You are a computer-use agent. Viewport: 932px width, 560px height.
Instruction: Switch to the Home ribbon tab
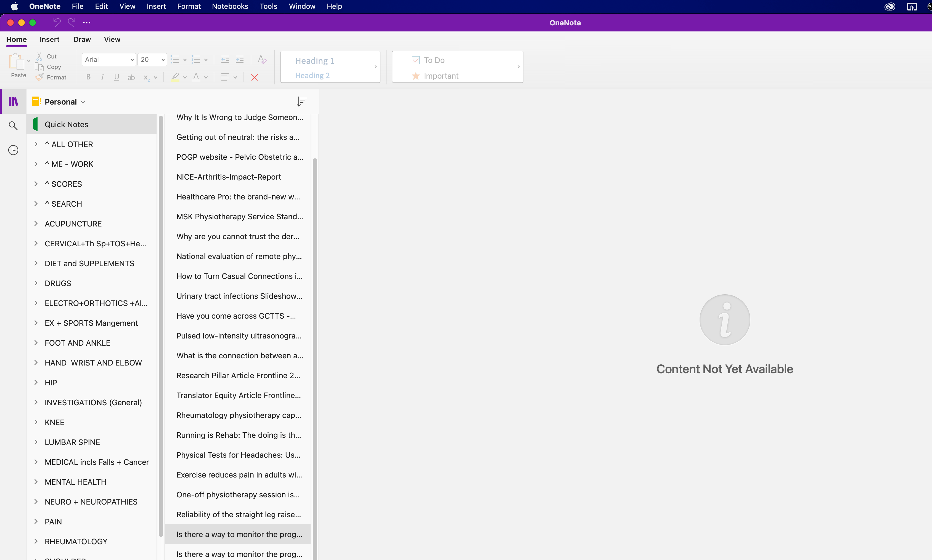coord(16,39)
